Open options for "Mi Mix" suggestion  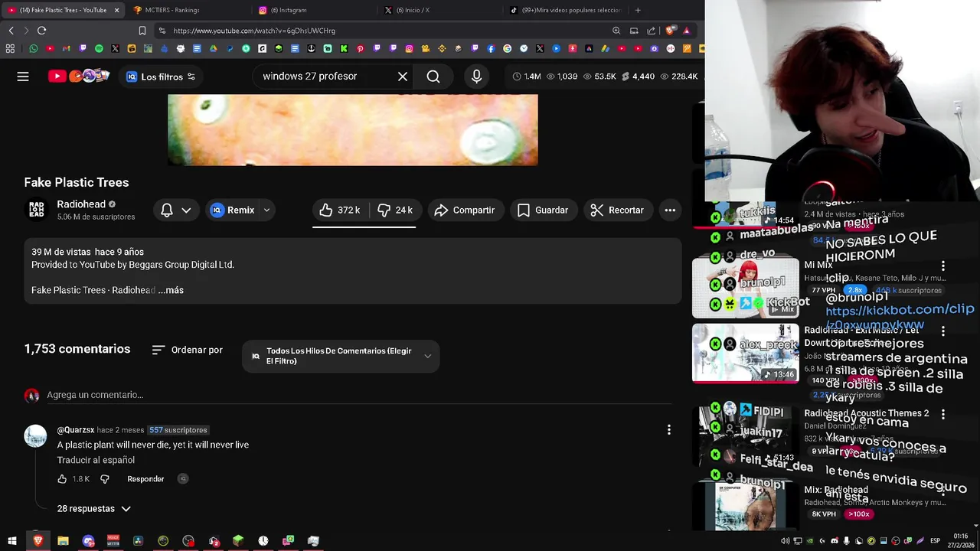tap(943, 266)
